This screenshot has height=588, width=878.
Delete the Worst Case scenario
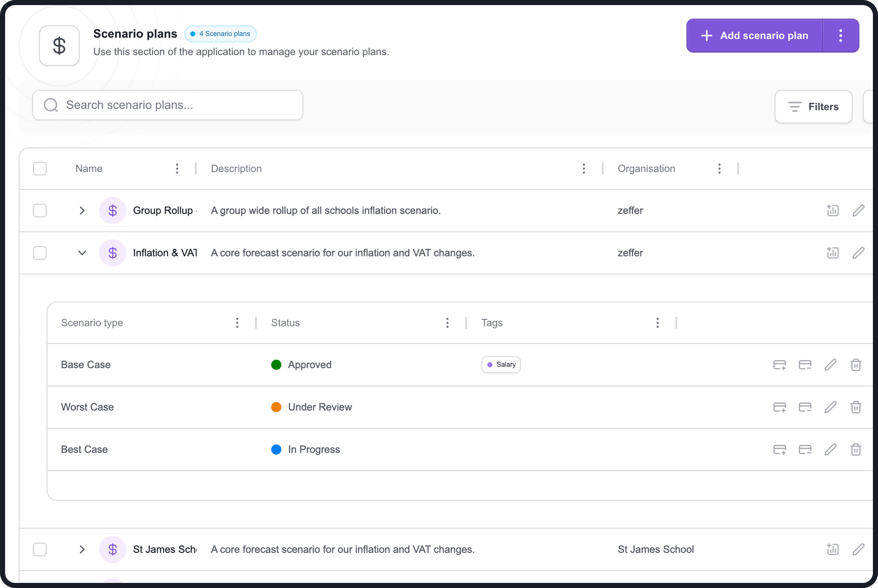pos(856,407)
